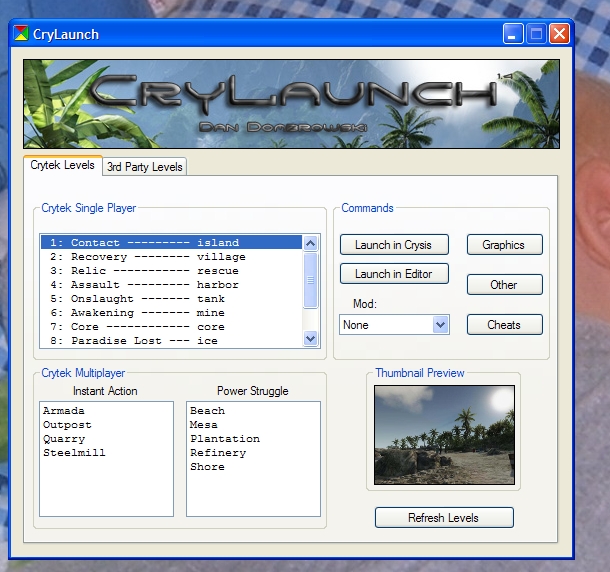Open the Cheats button
Image resolution: width=610 pixels, height=572 pixels.
[x=503, y=325]
